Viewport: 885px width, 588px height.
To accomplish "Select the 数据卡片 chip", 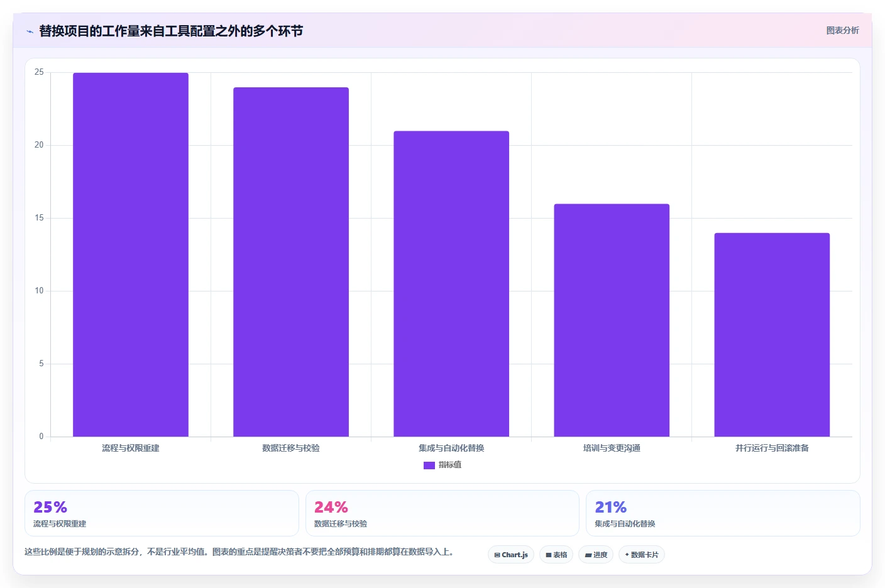I will (x=642, y=555).
